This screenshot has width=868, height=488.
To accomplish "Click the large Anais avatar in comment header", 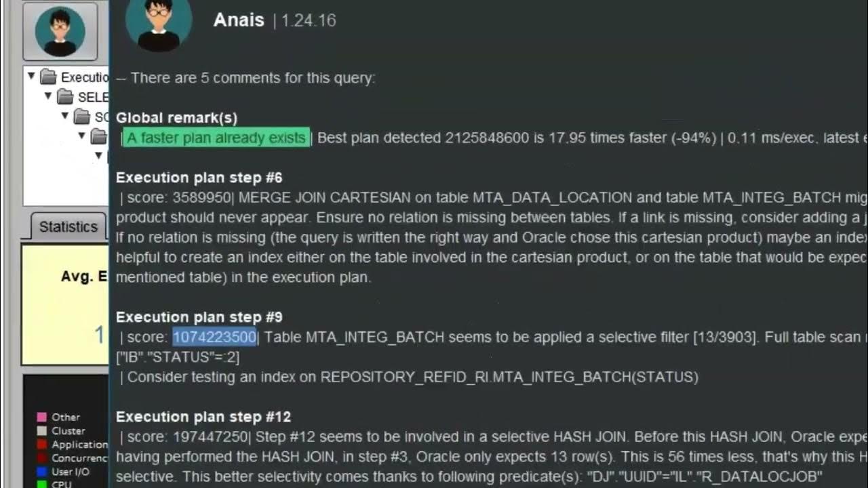I will coord(159,24).
